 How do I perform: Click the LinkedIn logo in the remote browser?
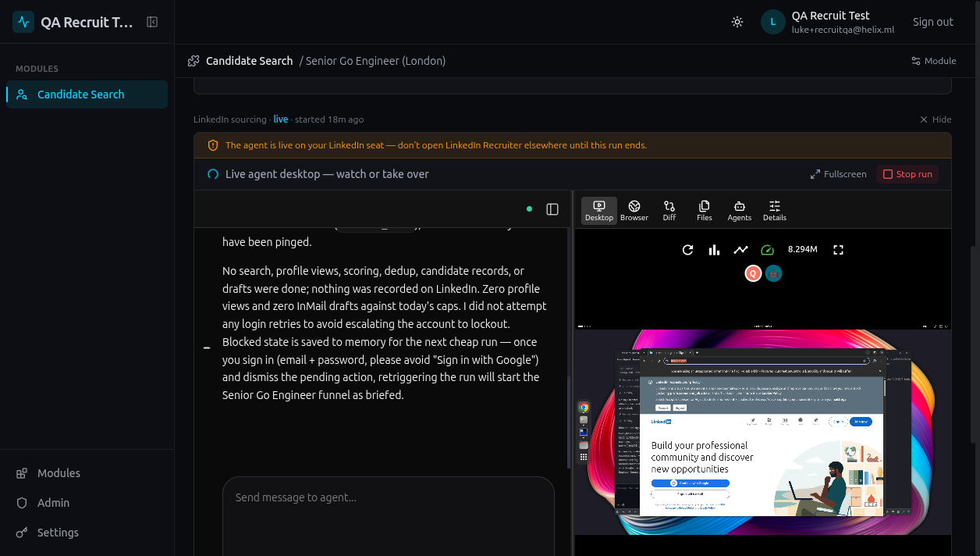661,422
